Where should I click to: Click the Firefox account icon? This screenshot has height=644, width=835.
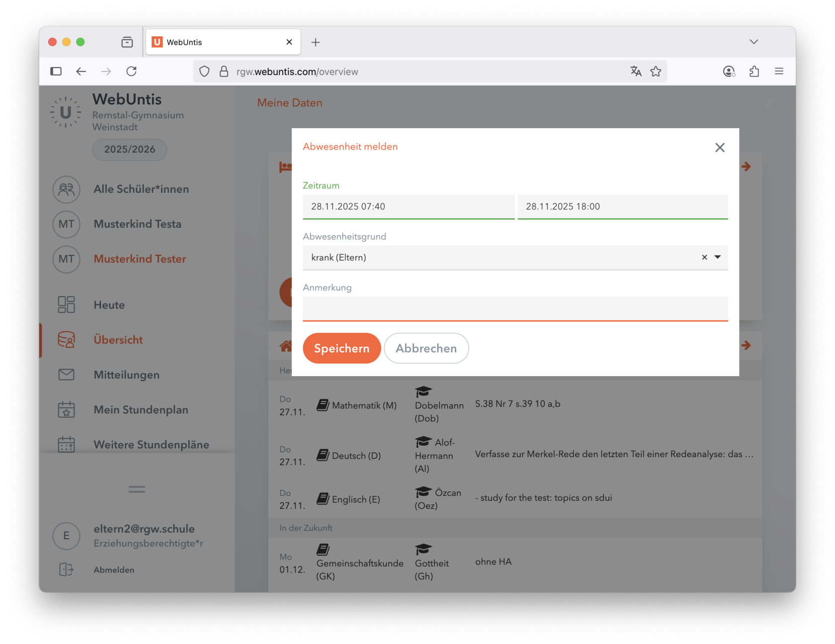[x=729, y=72]
